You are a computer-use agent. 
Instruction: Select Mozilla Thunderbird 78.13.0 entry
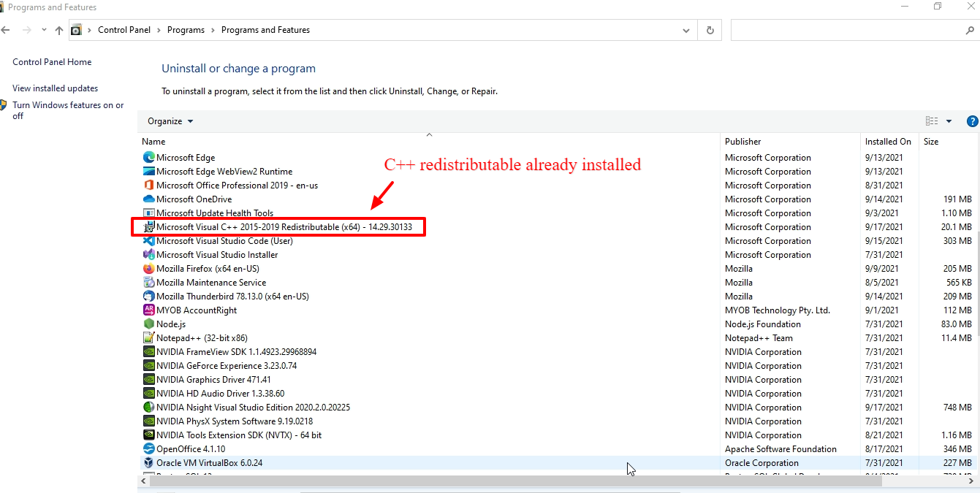click(557, 296)
